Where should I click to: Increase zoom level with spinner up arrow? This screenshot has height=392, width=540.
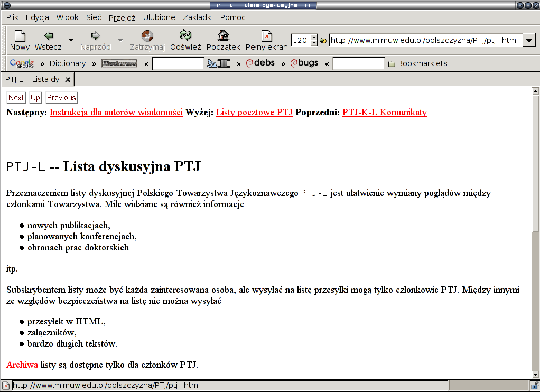(314, 37)
